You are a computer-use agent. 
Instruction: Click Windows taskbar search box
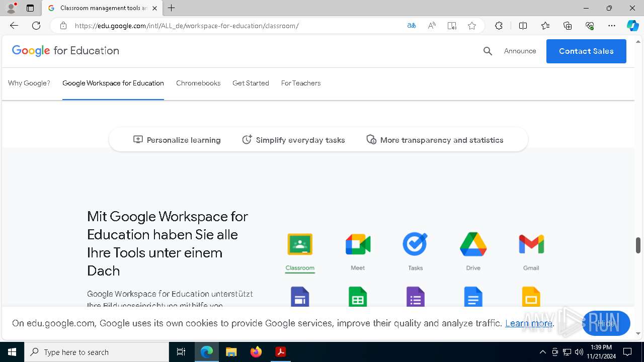coord(97,352)
